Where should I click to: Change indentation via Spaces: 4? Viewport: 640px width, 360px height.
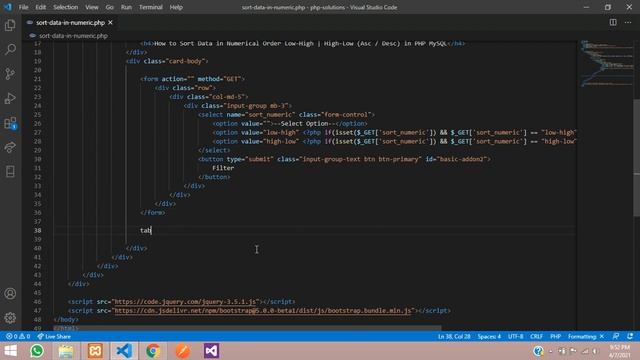point(489,336)
